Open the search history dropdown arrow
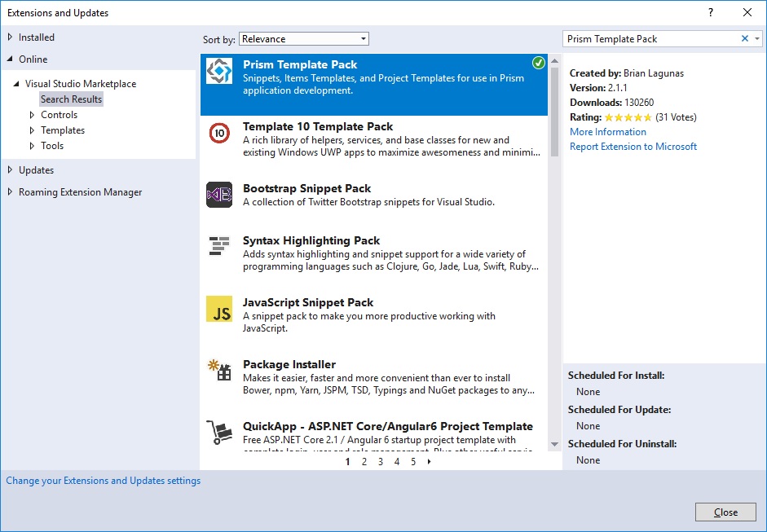 click(757, 38)
